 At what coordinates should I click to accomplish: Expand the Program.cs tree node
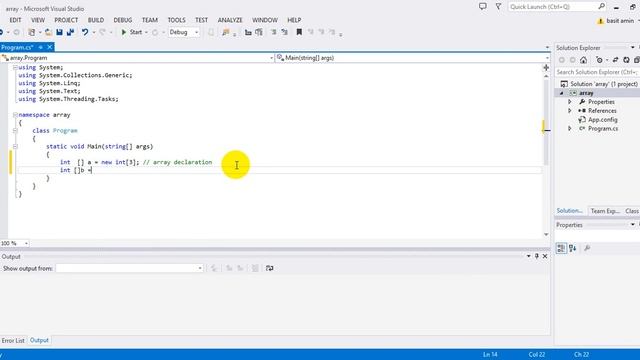point(570,129)
